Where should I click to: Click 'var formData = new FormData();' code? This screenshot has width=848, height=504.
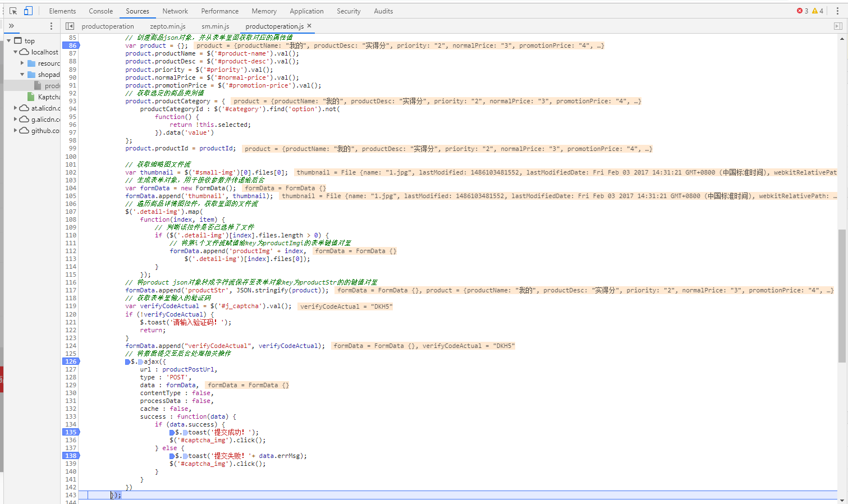[181, 188]
